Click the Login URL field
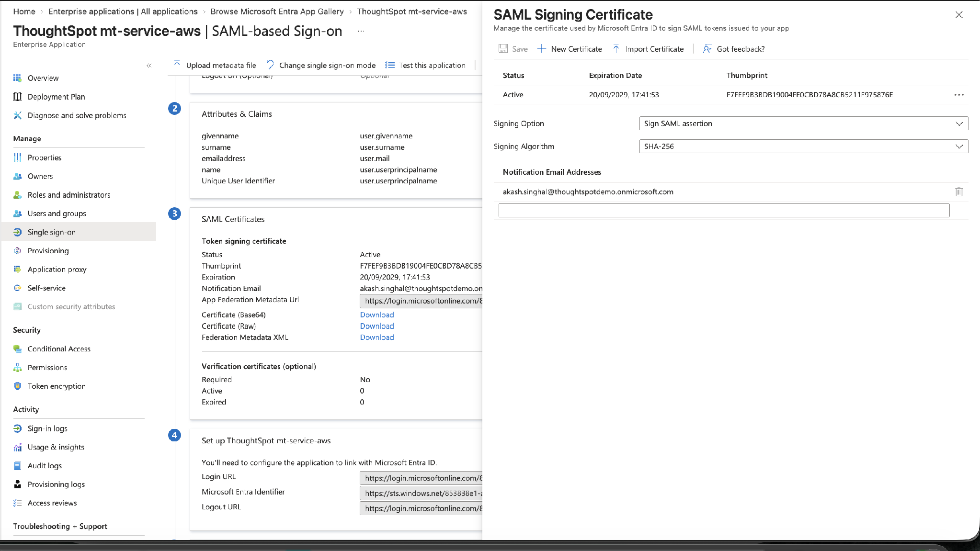The image size is (980, 551). (421, 478)
